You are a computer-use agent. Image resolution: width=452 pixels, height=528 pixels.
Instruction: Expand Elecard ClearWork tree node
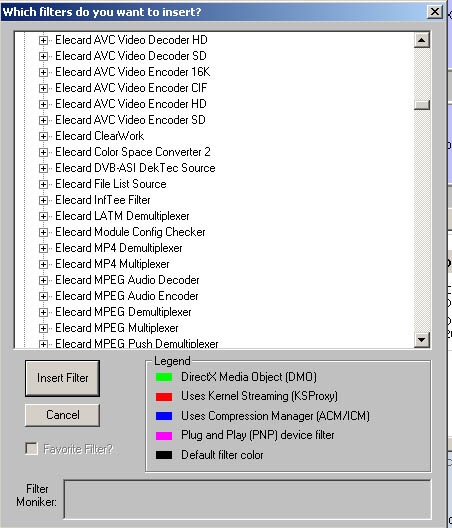coord(43,136)
